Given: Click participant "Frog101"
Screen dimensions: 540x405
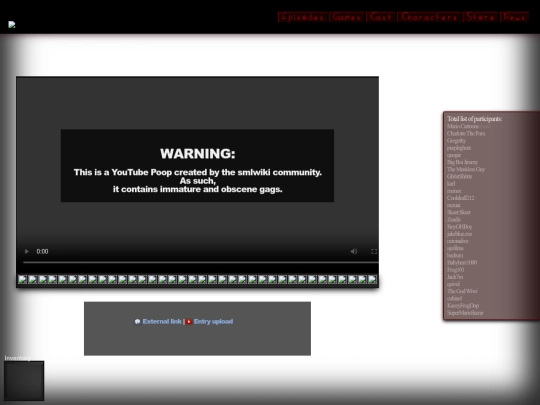Looking at the screenshot, I should click(456, 270).
